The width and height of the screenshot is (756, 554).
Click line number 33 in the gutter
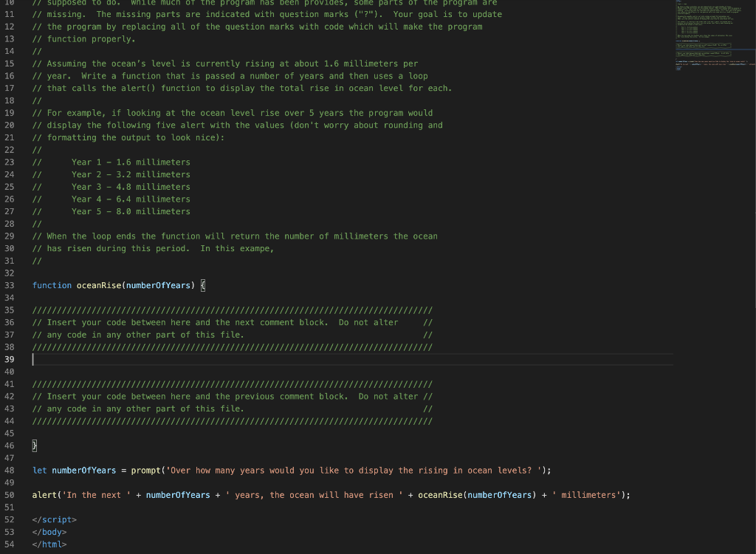(9, 285)
